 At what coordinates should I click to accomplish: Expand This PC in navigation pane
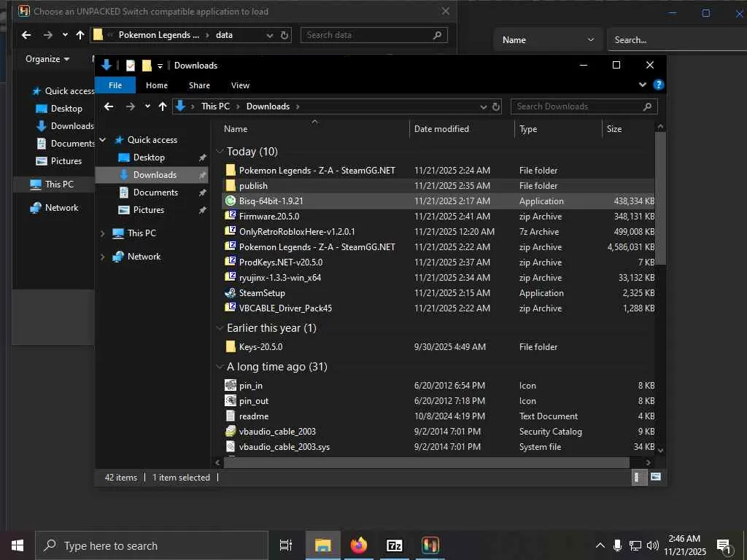pos(102,233)
